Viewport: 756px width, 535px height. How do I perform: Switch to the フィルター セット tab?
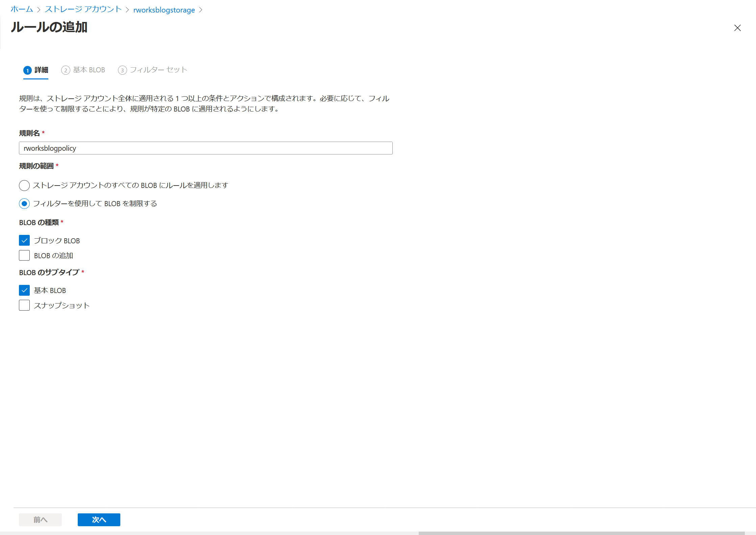[x=152, y=70]
